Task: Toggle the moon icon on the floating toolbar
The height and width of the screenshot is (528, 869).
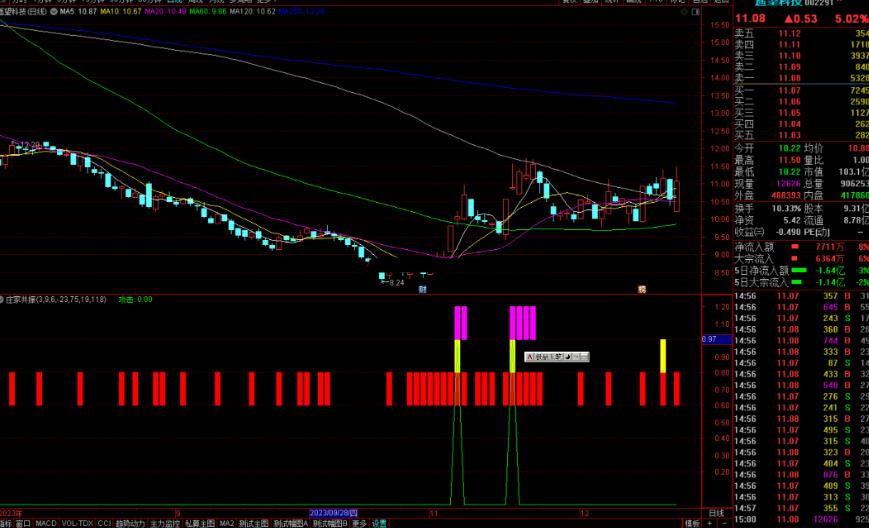Action: (568, 357)
